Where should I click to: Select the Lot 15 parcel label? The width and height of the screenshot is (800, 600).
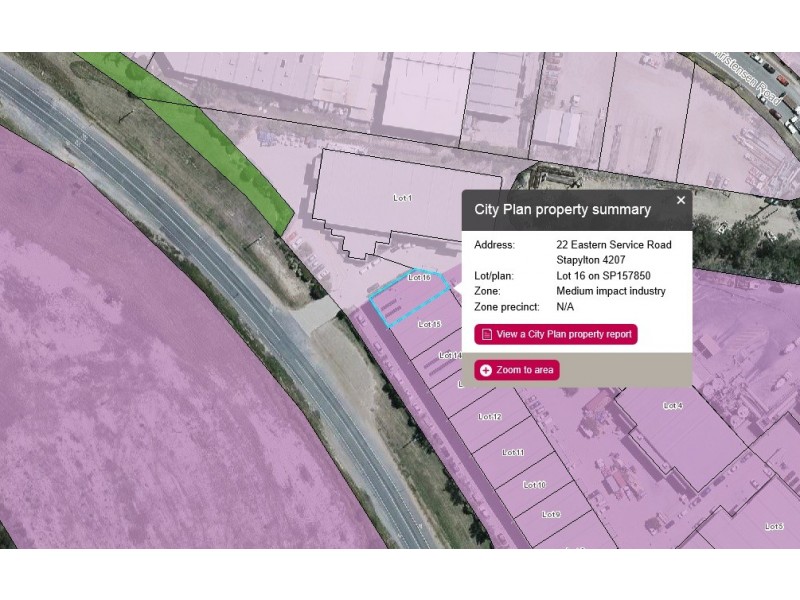pyautogui.click(x=430, y=324)
